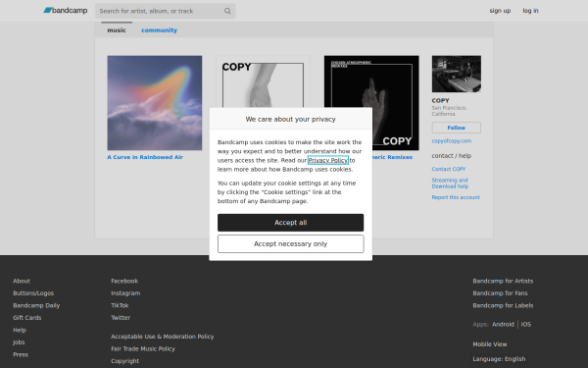Follow the artist COPY

pos(456,128)
